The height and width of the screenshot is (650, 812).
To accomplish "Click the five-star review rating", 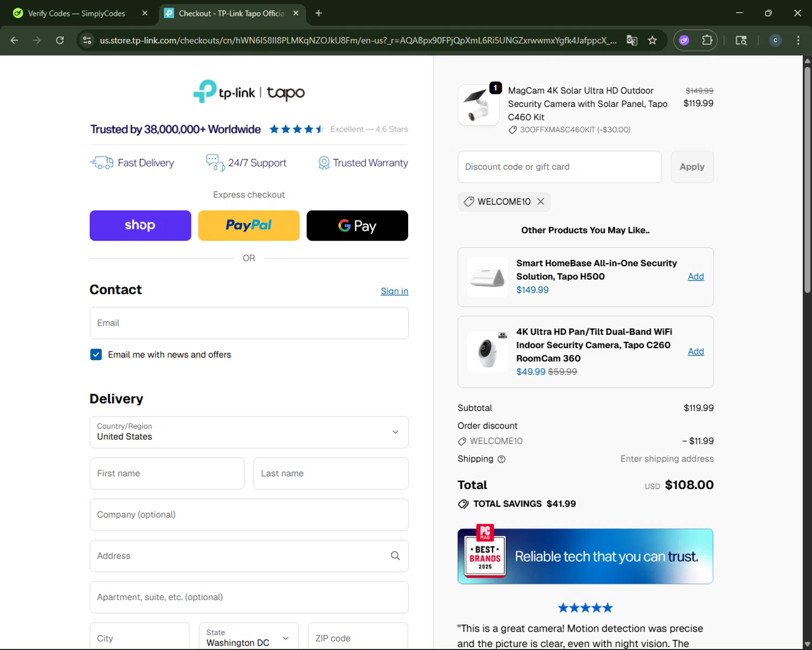I will (x=585, y=608).
